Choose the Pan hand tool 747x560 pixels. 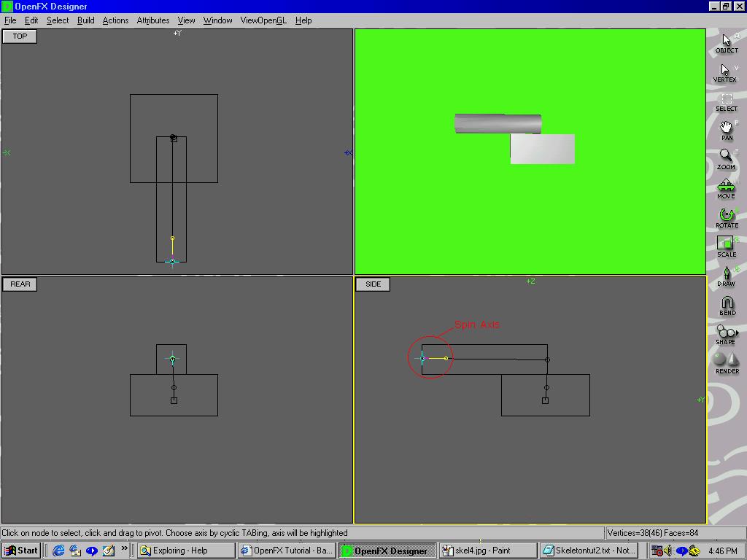point(726,130)
